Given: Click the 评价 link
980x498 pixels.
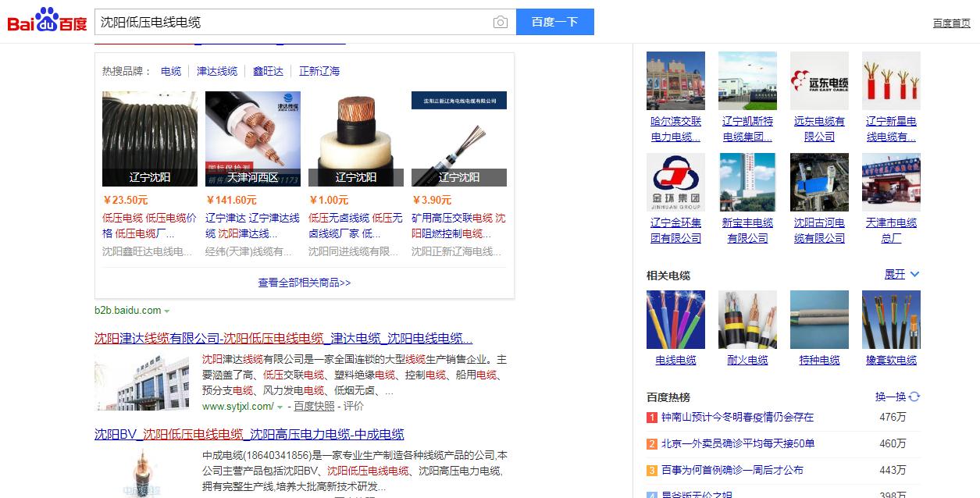Looking at the screenshot, I should [354, 406].
